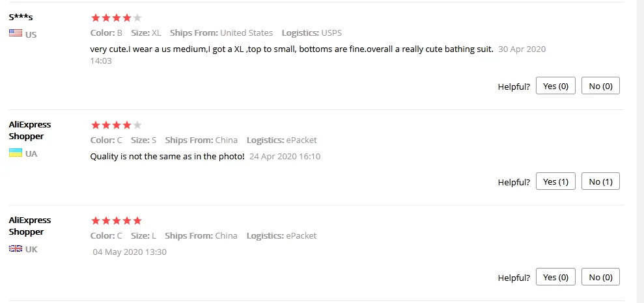Click the UK flag icon
The image size is (644, 303).
16,248
